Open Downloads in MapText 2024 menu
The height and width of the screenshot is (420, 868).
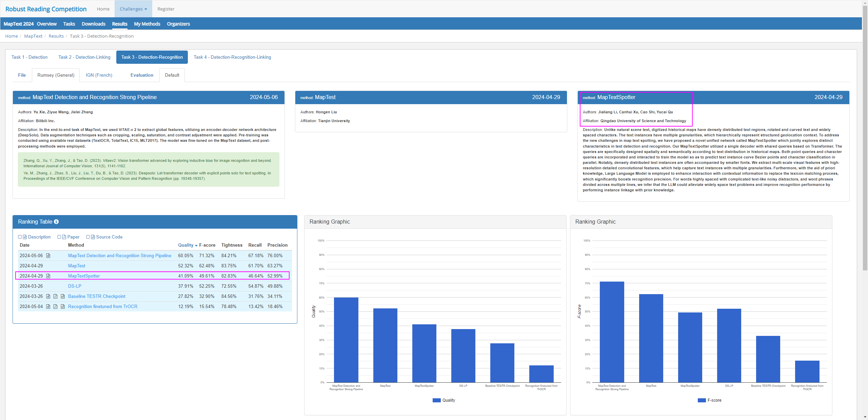[94, 24]
